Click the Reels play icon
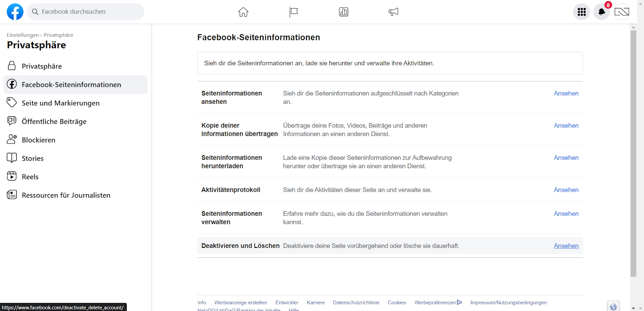The image size is (644, 311). [x=12, y=176]
